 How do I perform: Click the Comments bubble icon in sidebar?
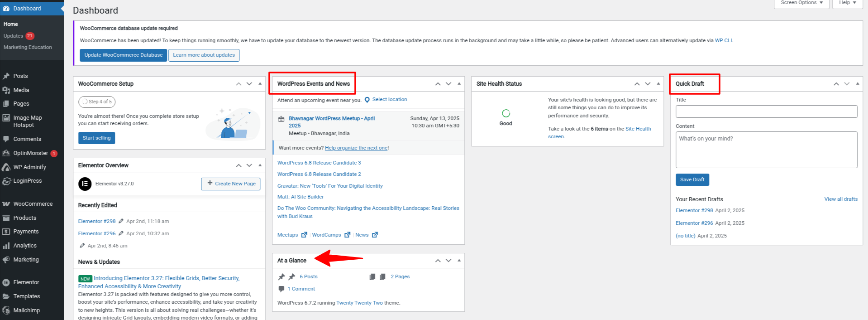[x=6, y=139]
